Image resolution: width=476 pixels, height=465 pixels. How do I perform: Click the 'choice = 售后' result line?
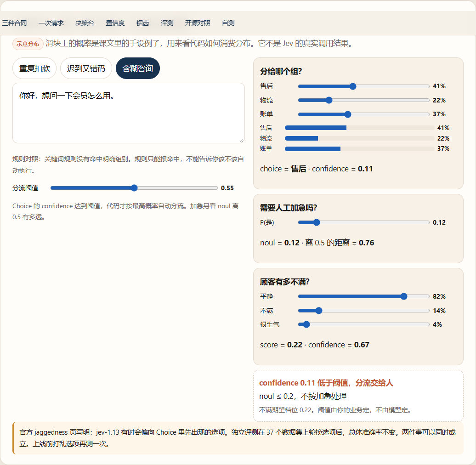click(x=316, y=169)
